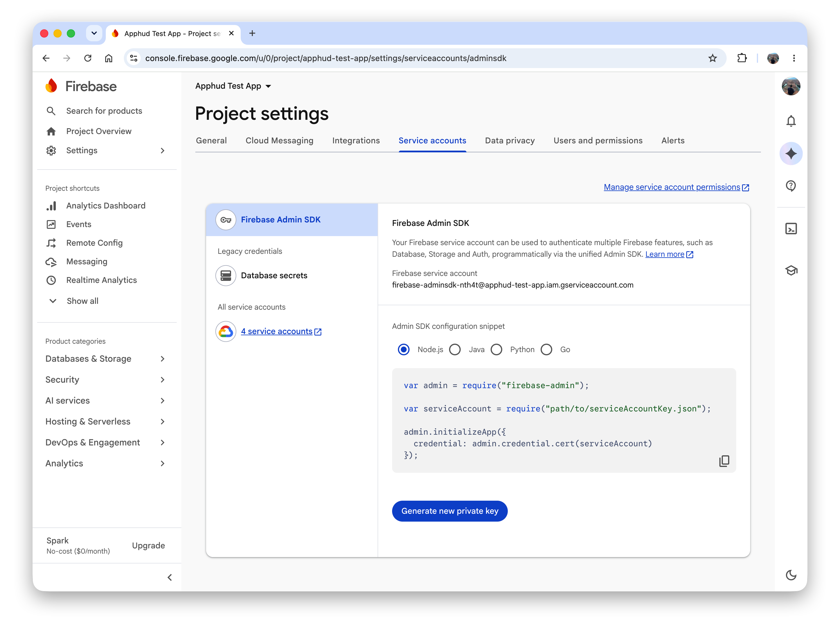
Task: Expand the Analytics category
Action: [x=106, y=463]
